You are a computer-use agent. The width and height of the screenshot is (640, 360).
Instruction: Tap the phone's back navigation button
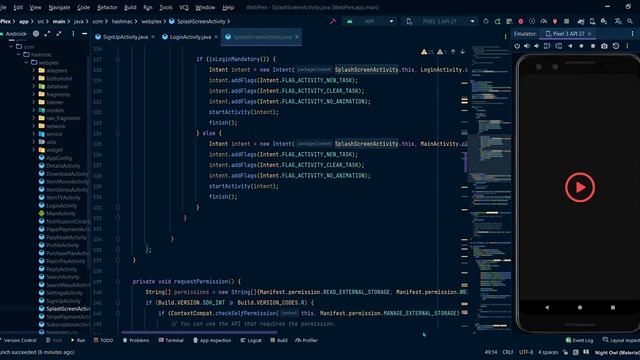[547, 307]
